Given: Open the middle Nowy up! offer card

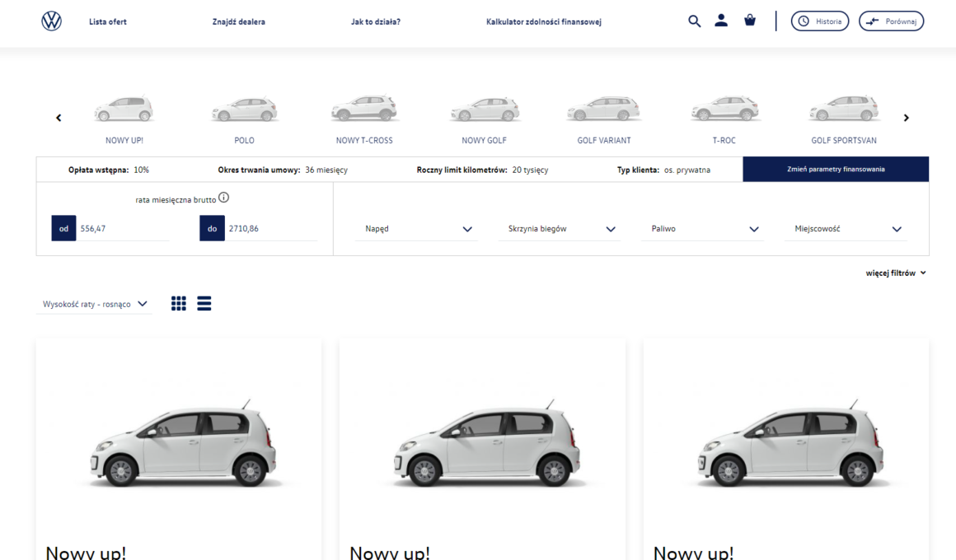Looking at the screenshot, I should click(x=482, y=450).
